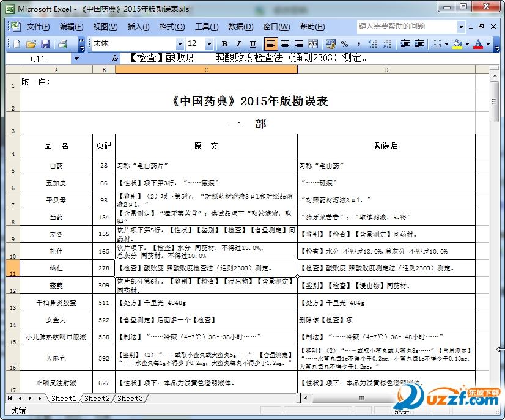Click the merge and center icon
The height and width of the screenshot is (420, 505).
(313, 45)
